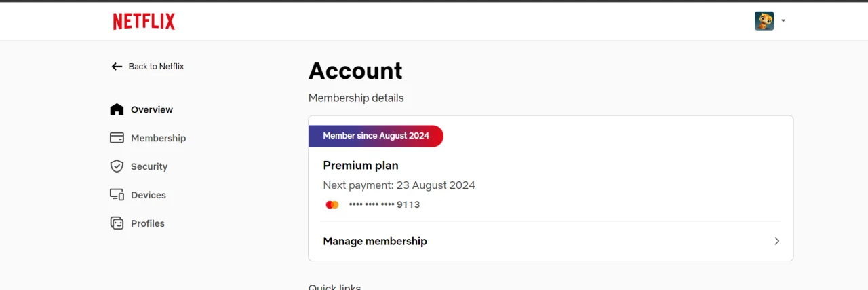
Task: Open the Security section label
Action: (149, 166)
